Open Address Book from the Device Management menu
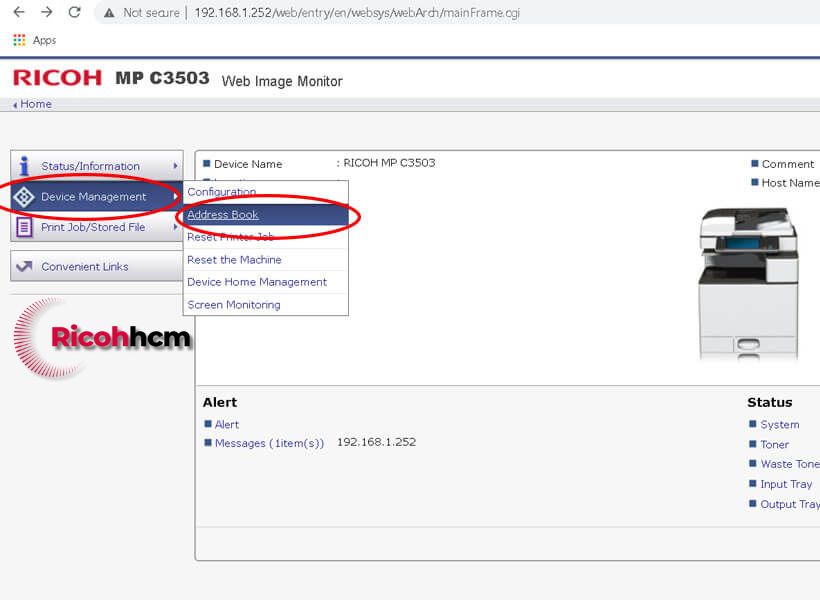This screenshot has height=600, width=820. (222, 214)
